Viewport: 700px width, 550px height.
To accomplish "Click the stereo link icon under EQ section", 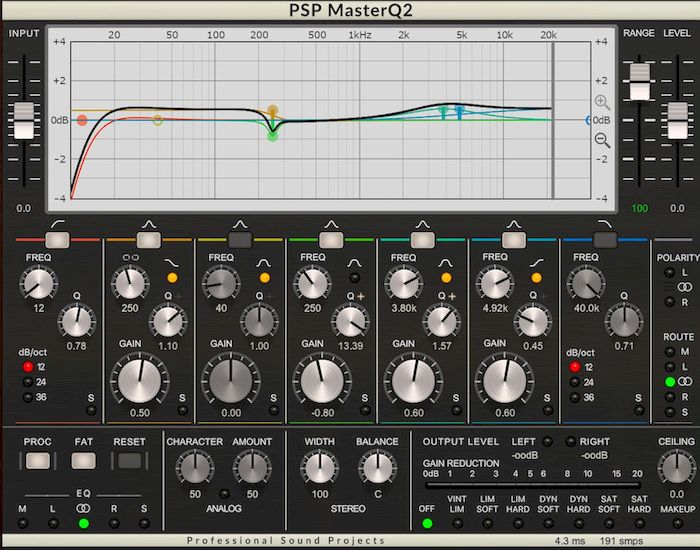I will click(84, 507).
